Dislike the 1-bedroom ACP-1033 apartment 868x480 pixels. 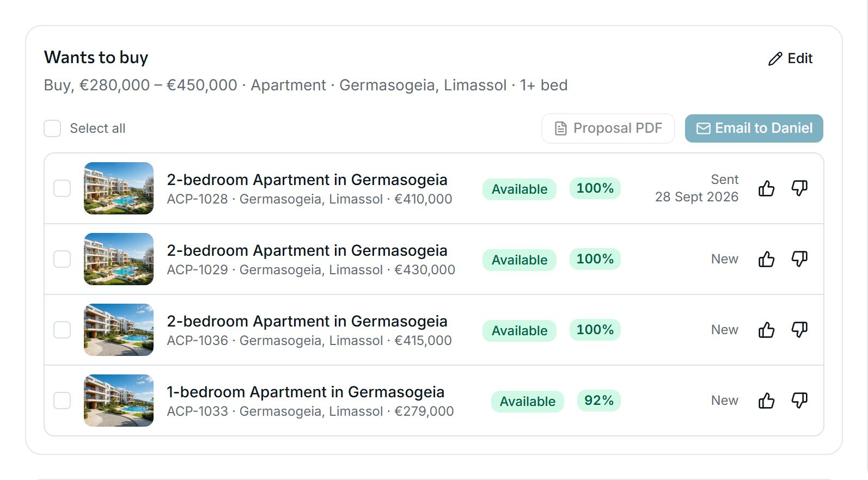click(799, 401)
